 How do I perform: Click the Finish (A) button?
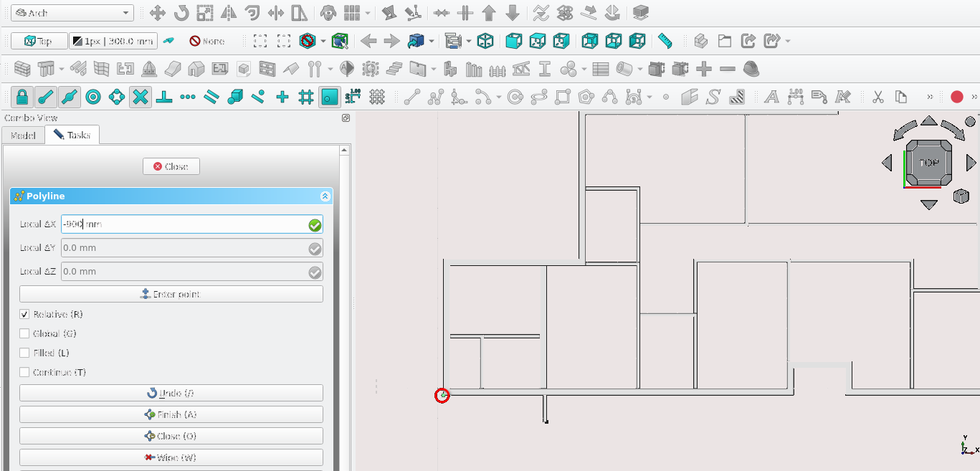(171, 415)
